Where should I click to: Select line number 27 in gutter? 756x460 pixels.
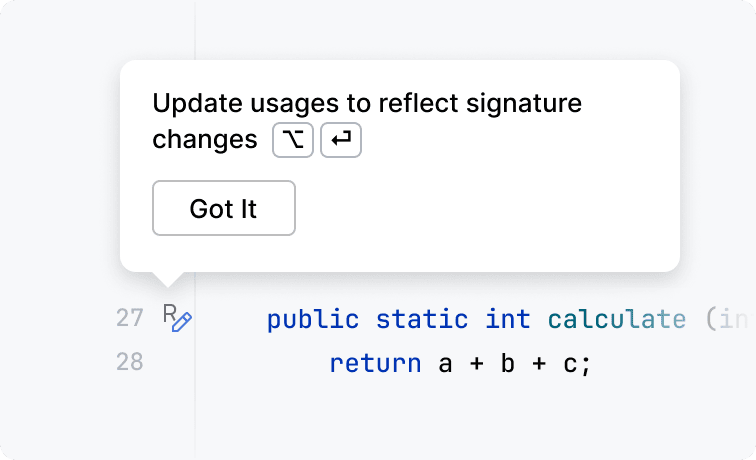pos(129,319)
